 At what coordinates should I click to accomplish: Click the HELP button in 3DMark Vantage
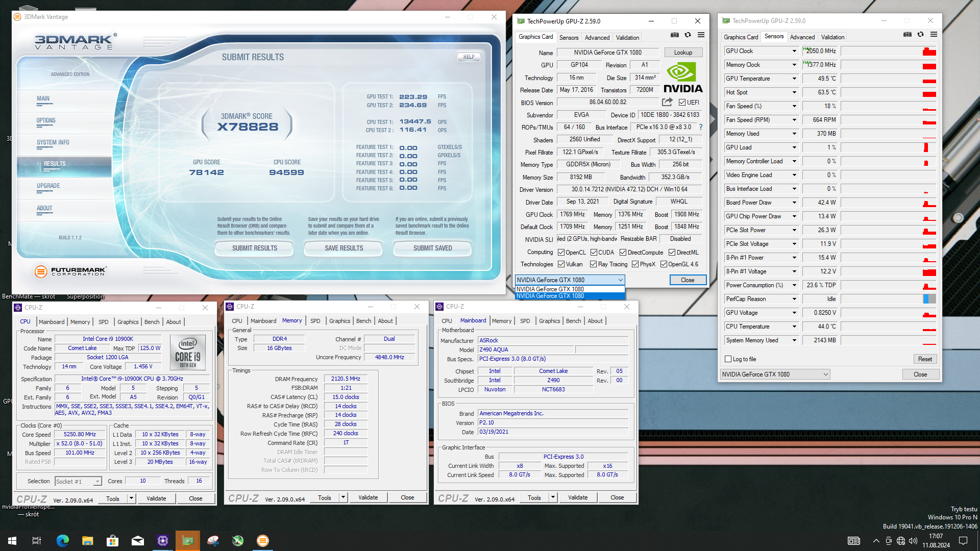click(469, 57)
